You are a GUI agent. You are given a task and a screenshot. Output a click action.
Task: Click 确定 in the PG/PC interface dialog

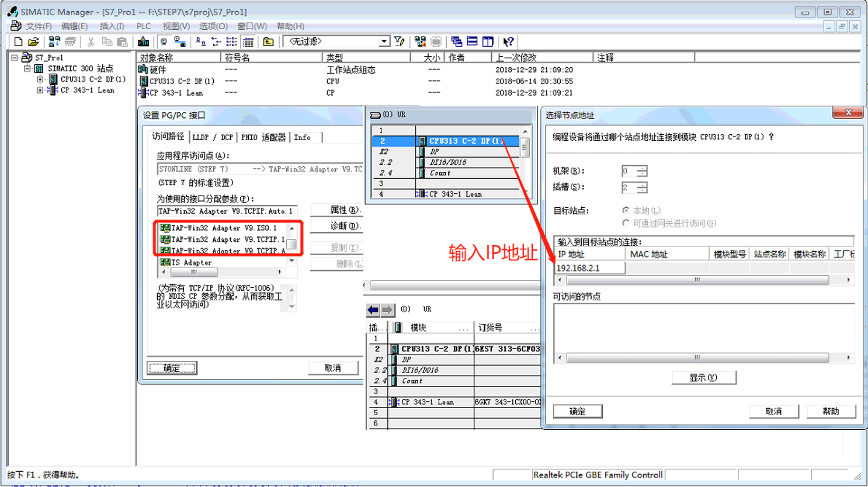172,368
